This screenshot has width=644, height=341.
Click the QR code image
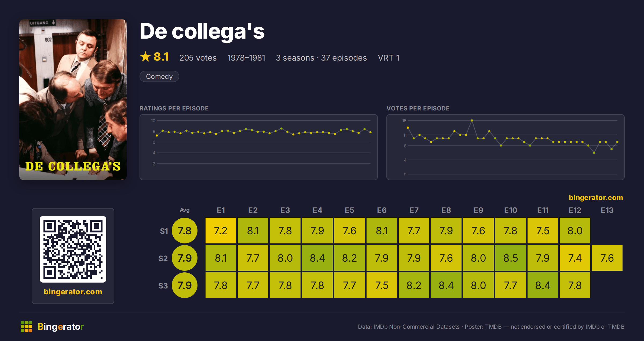click(73, 249)
